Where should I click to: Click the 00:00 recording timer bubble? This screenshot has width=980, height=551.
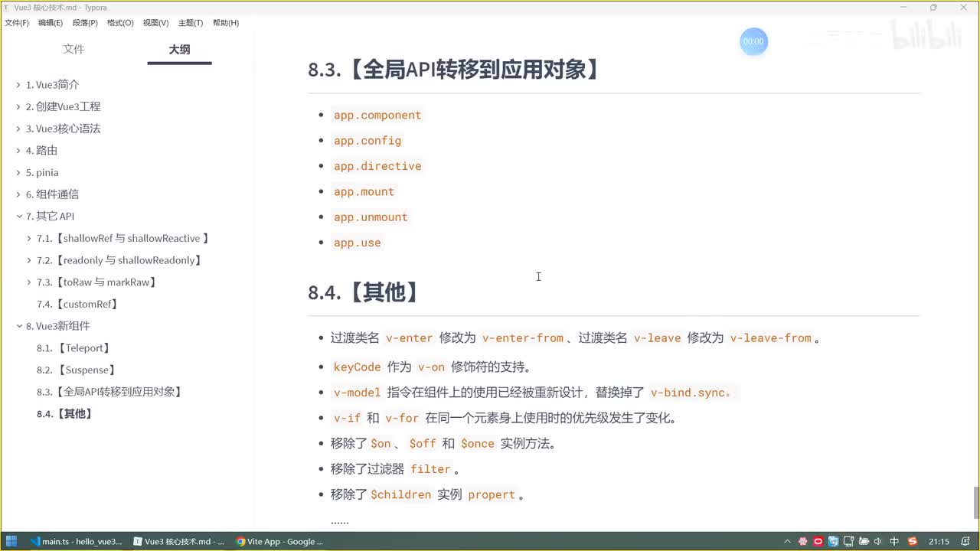point(753,41)
